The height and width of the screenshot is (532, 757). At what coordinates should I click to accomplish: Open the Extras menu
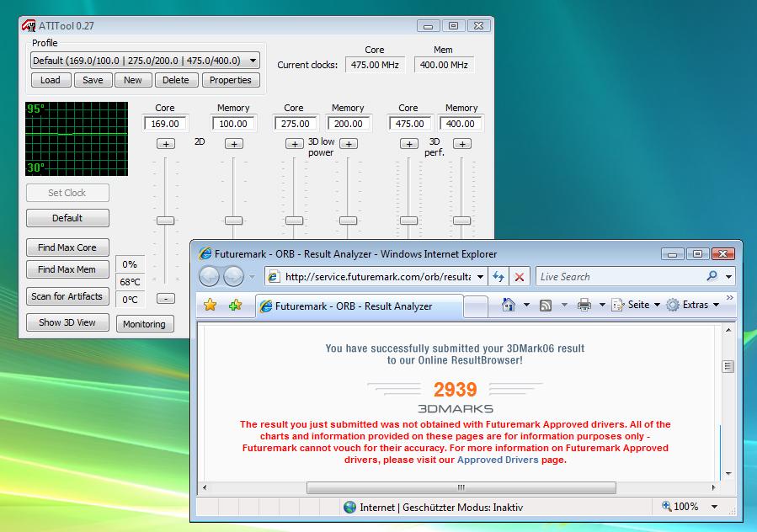click(693, 305)
